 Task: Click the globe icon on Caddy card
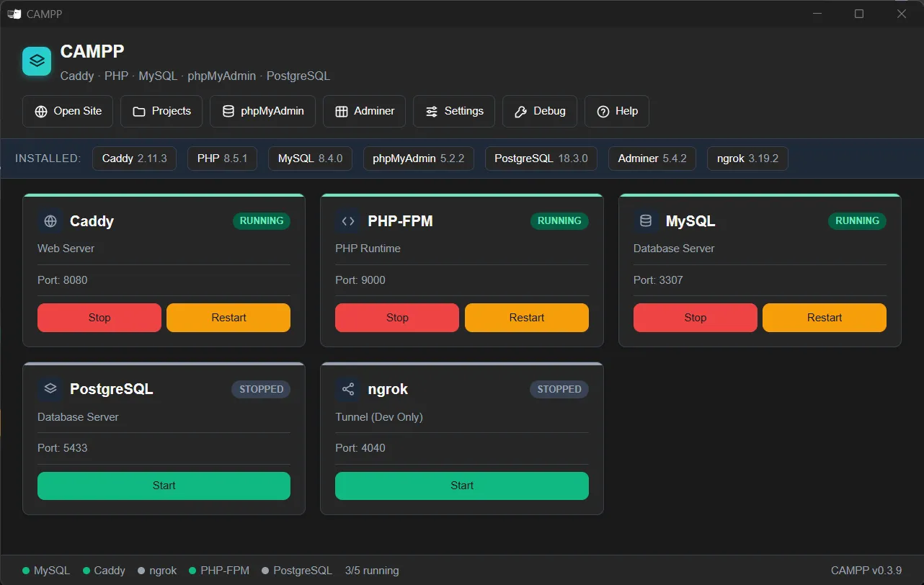coord(50,221)
